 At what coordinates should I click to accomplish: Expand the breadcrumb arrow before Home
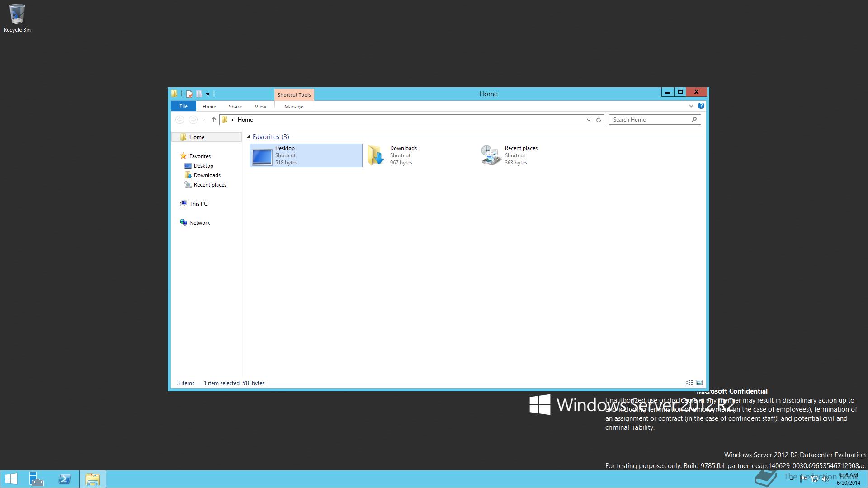pyautogui.click(x=232, y=120)
